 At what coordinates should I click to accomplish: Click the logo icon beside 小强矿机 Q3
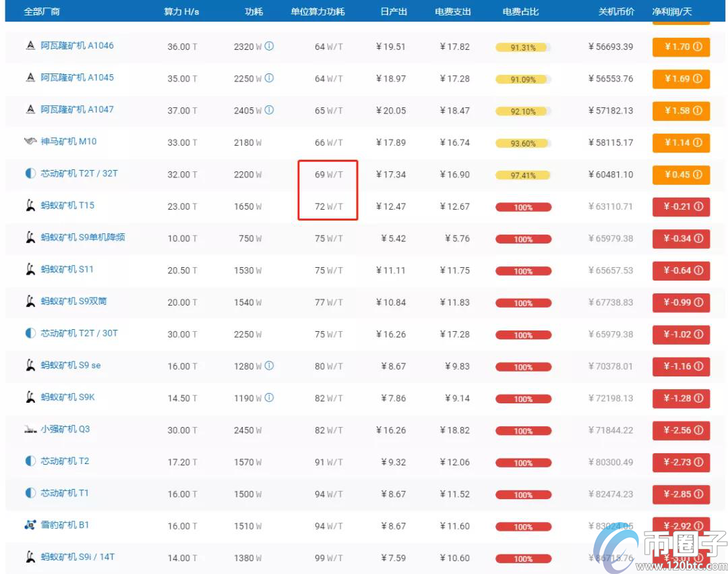click(30, 430)
